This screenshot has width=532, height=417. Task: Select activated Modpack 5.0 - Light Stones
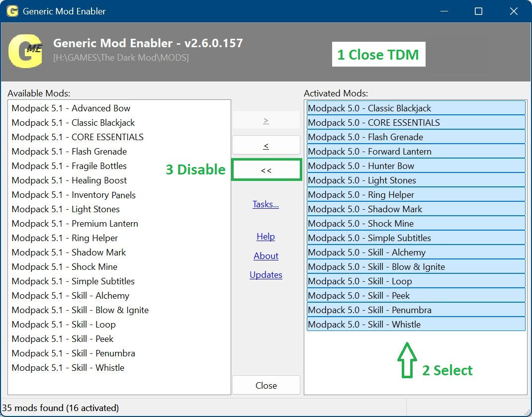tap(416, 180)
